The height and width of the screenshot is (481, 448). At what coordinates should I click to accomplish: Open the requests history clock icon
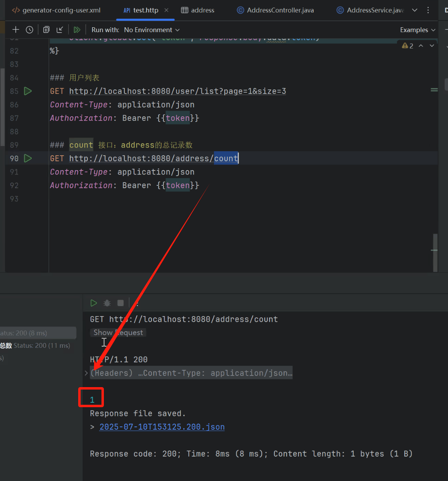29,30
